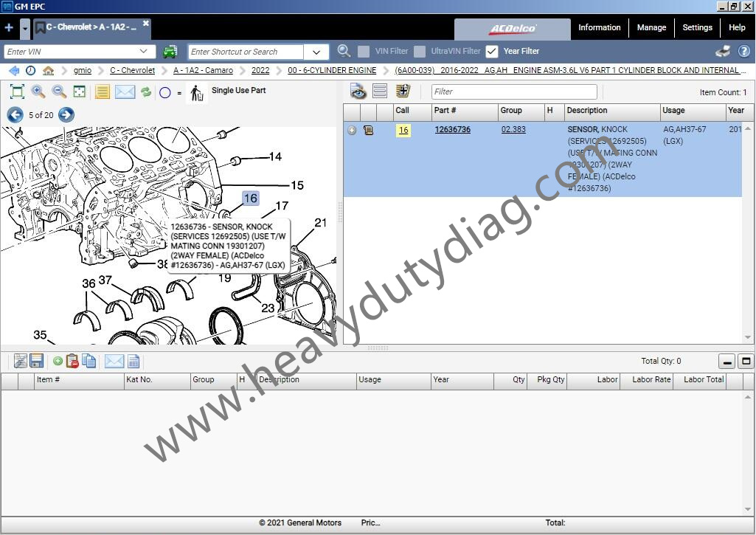Email the illustration with envelope icon
This screenshot has height=535, width=756.
coord(125,92)
